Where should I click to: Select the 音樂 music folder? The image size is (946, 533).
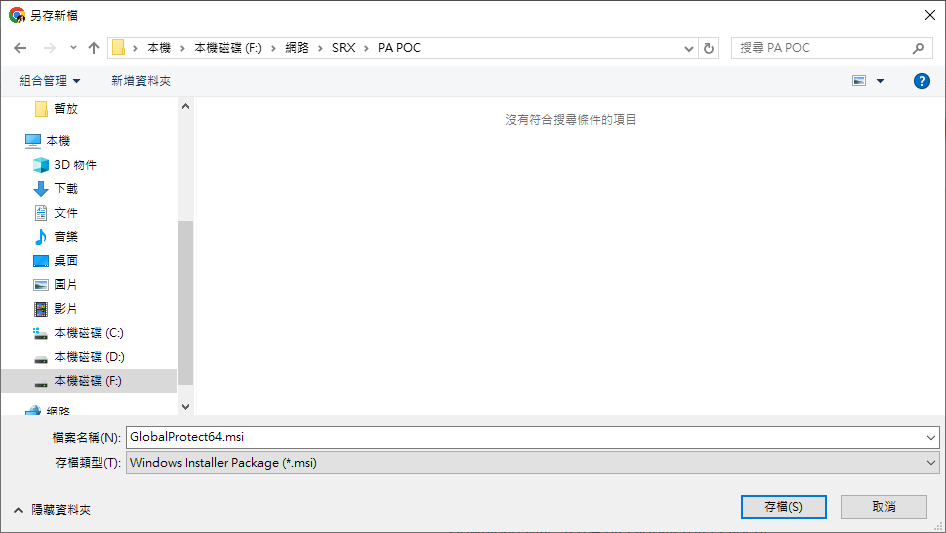click(66, 237)
